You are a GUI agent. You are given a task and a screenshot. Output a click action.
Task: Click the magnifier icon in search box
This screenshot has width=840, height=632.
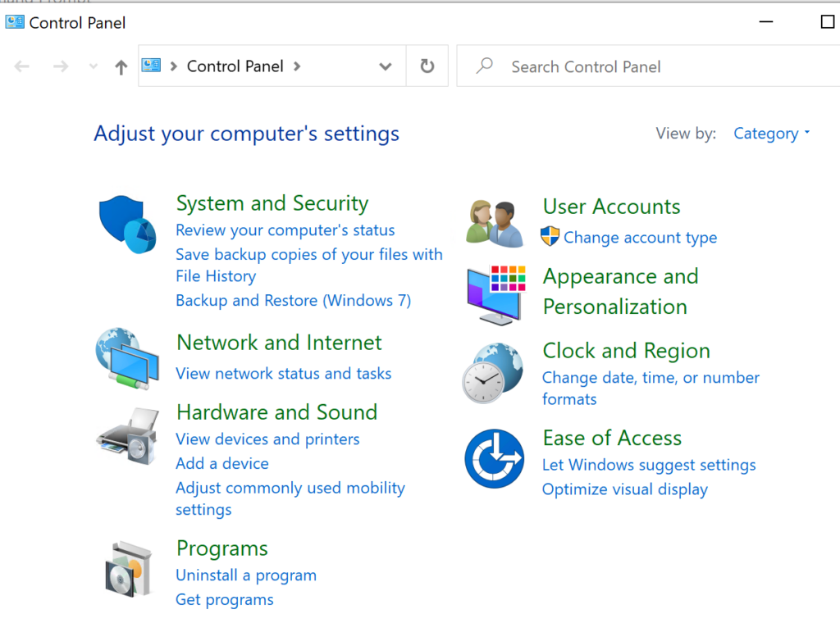[484, 66]
